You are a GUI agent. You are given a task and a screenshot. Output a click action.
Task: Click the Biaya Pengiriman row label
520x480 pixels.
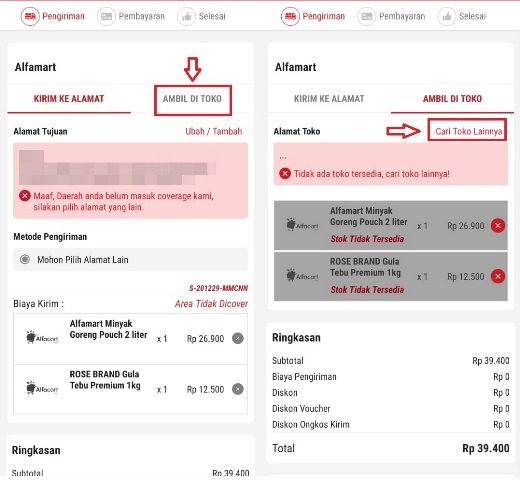pos(304,377)
